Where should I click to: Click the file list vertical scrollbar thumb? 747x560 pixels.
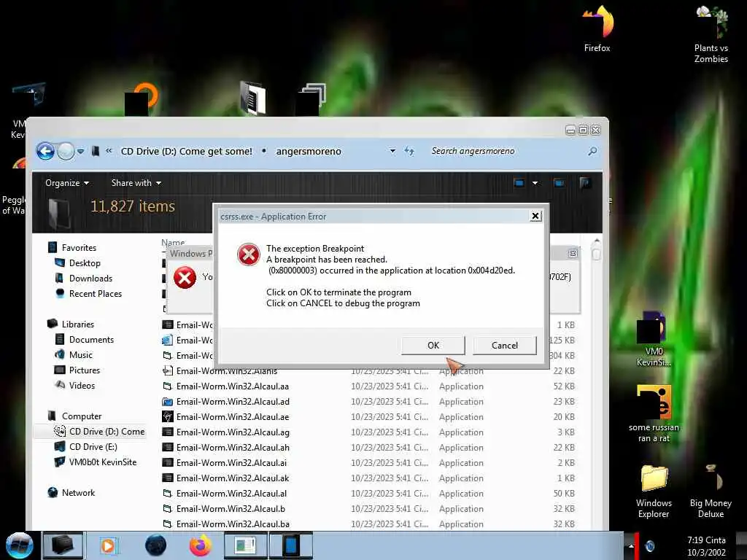click(x=596, y=254)
